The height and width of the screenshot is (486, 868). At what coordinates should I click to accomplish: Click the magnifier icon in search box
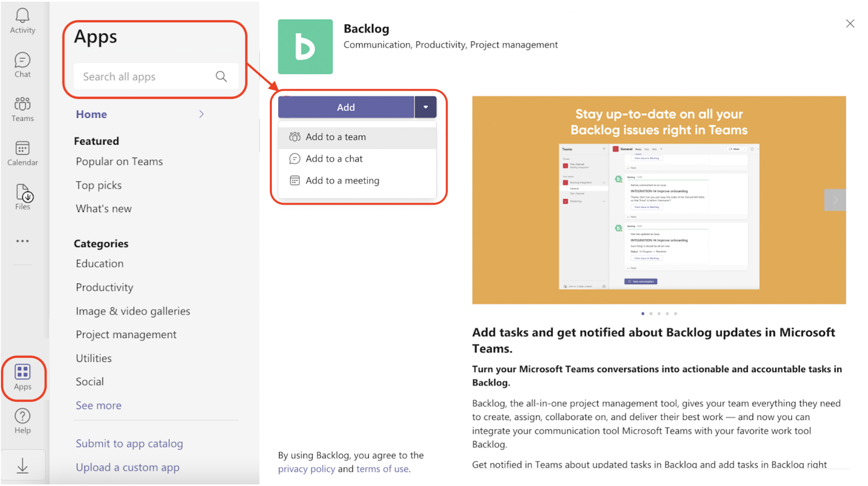221,77
